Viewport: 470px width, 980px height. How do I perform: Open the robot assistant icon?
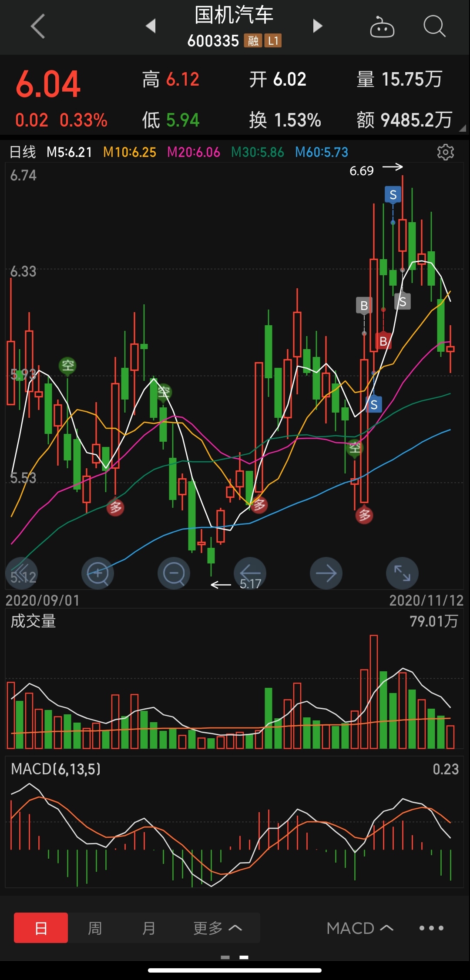tap(382, 27)
